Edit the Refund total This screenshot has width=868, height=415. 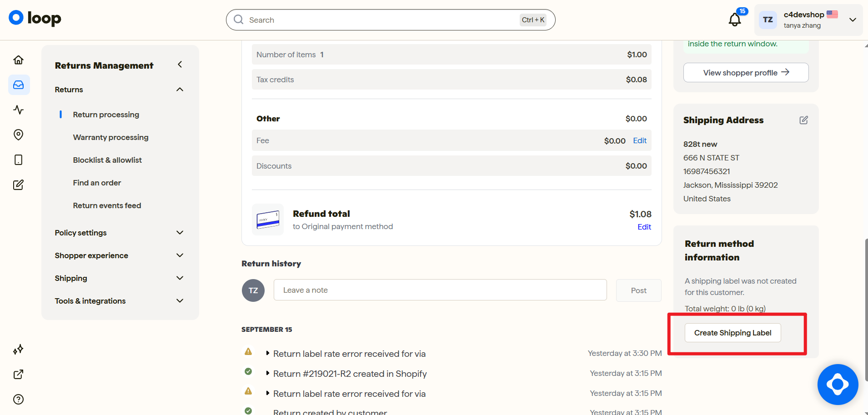pyautogui.click(x=644, y=227)
